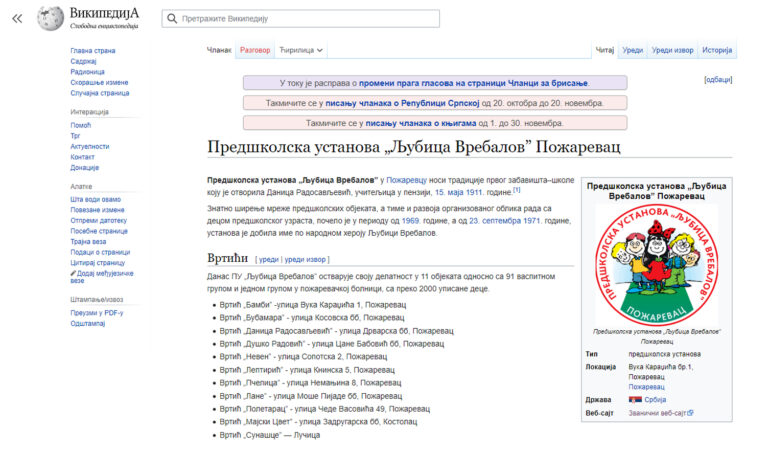
Task: Select list row Вртић „Пчелица"
Action: pos(310,382)
